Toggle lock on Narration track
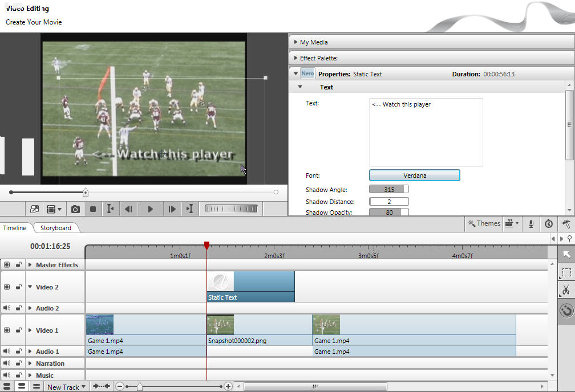The image size is (575, 392). [x=18, y=364]
